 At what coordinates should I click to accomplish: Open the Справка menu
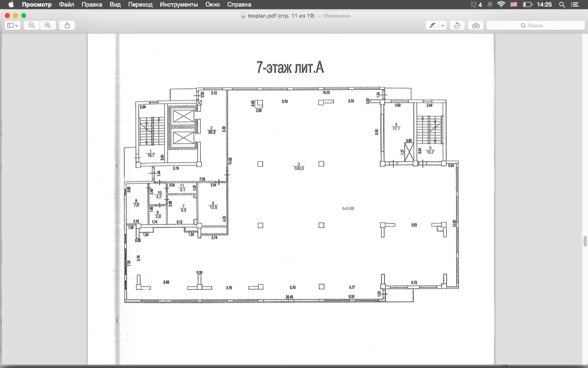(x=239, y=4)
